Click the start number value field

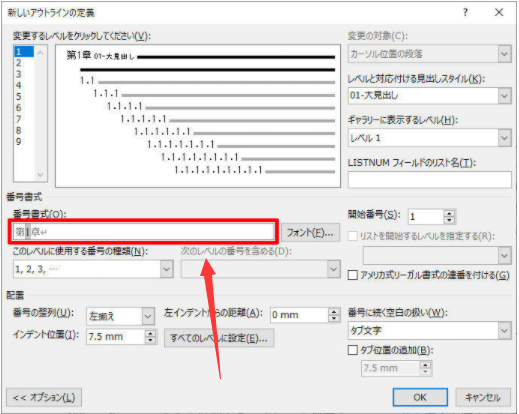click(x=426, y=217)
